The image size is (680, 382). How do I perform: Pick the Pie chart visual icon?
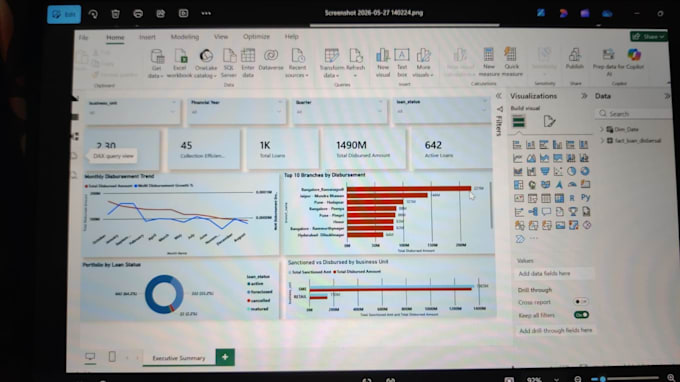(x=572, y=172)
